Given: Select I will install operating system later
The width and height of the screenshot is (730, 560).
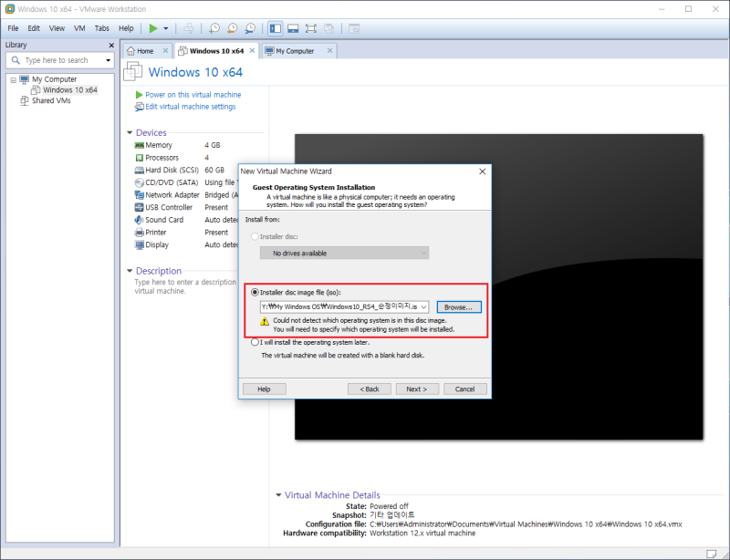Looking at the screenshot, I should 255,342.
